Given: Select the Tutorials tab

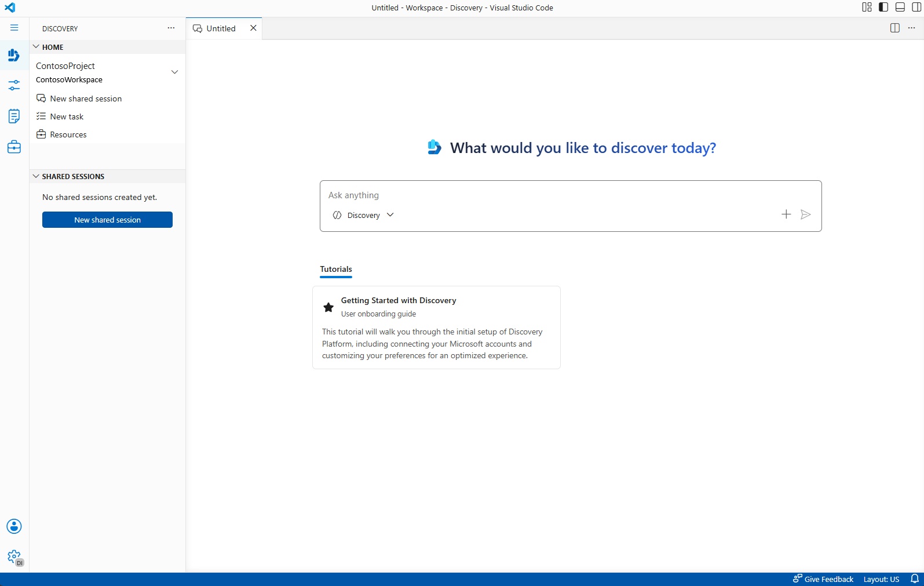Looking at the screenshot, I should 336,269.
